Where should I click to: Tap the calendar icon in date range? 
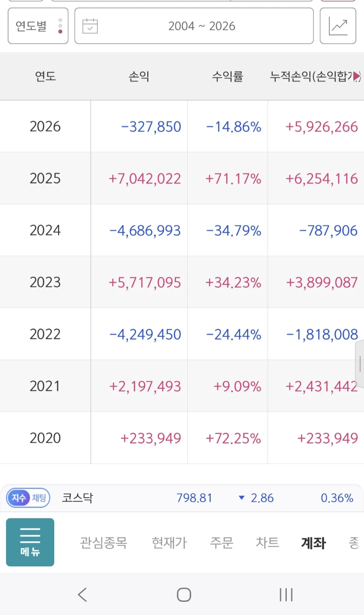click(90, 26)
